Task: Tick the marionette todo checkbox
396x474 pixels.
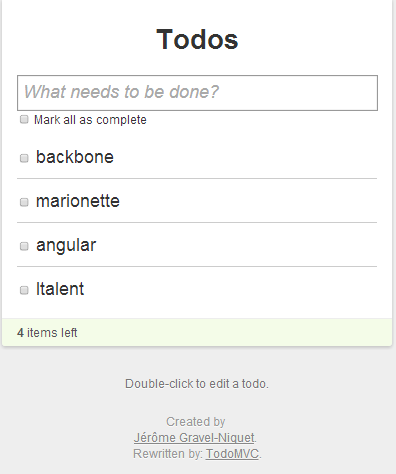Action: tap(24, 202)
